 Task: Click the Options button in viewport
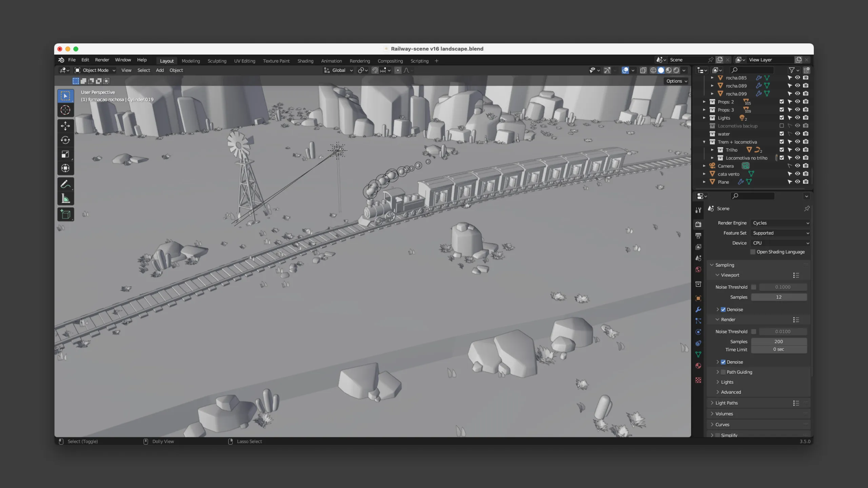676,81
